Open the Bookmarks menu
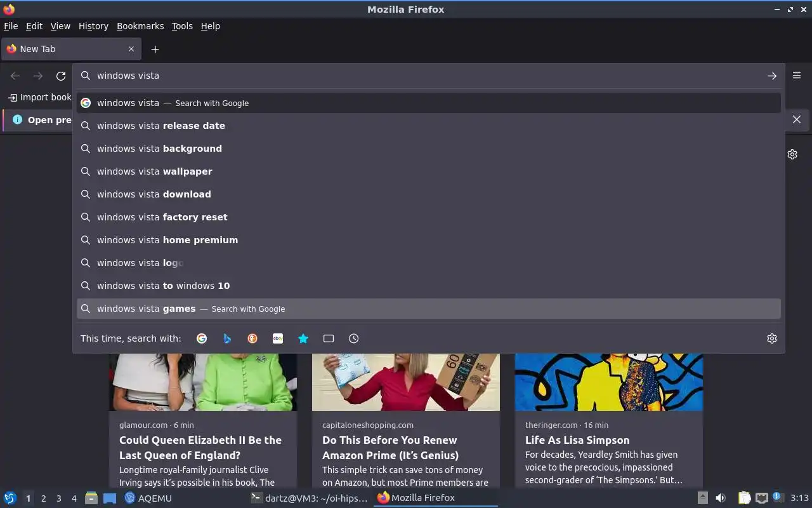Screen dimensions: 812x508 [140, 26]
